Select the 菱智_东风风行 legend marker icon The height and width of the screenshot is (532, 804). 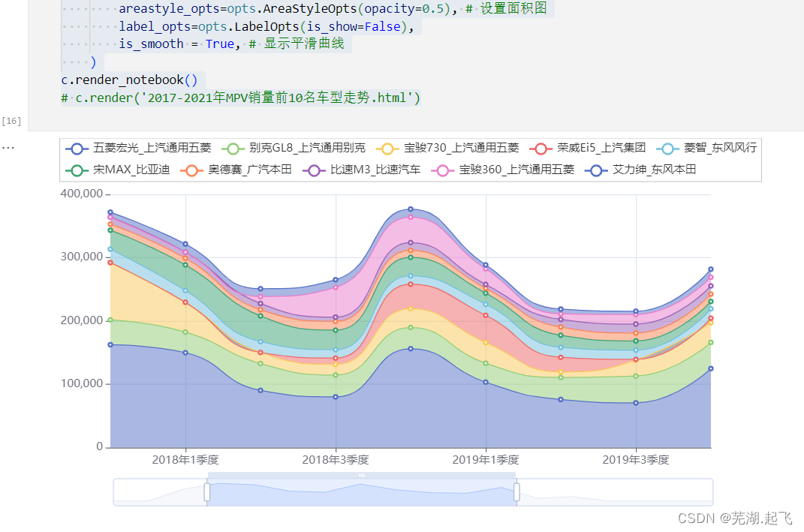point(666,148)
